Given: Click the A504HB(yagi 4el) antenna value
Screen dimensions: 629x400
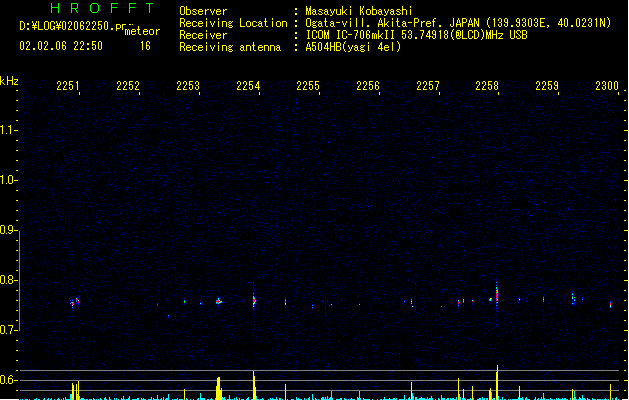Looking at the screenshot, I should (353, 47).
